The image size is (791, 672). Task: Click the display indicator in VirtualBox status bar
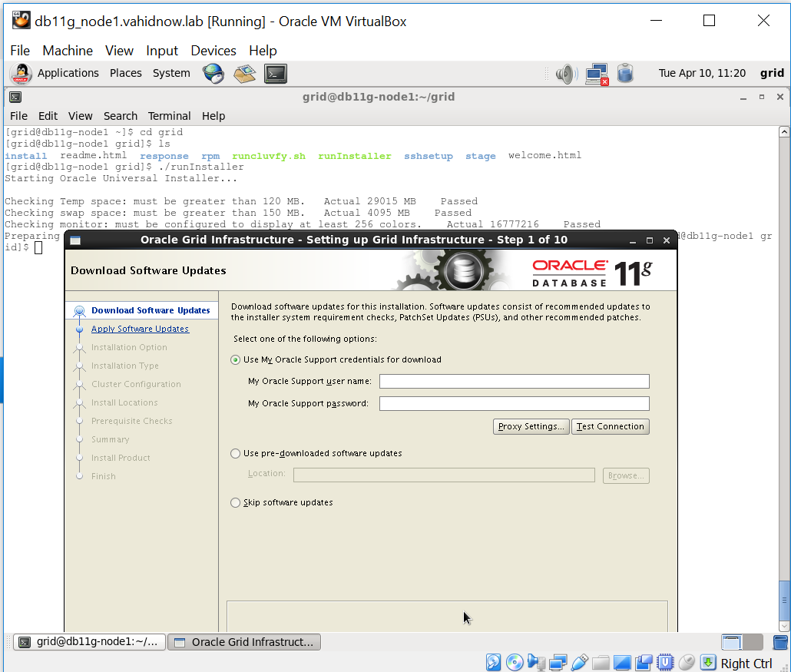[x=622, y=662]
